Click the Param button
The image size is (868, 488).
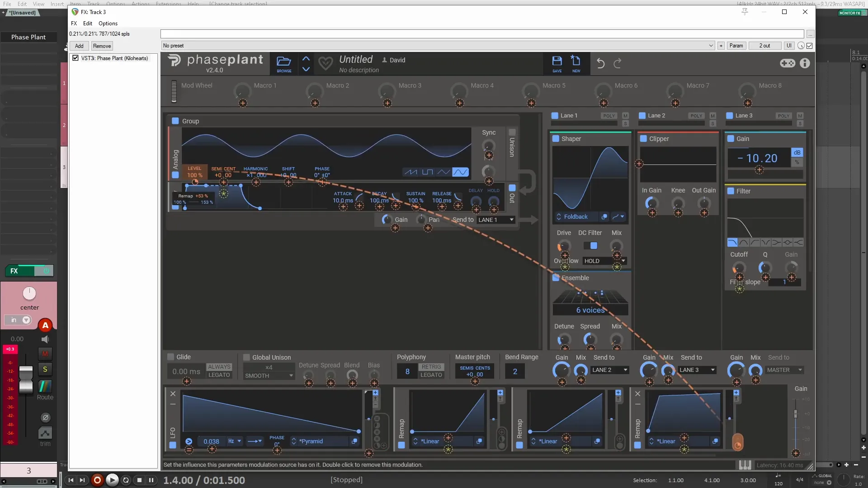(736, 46)
